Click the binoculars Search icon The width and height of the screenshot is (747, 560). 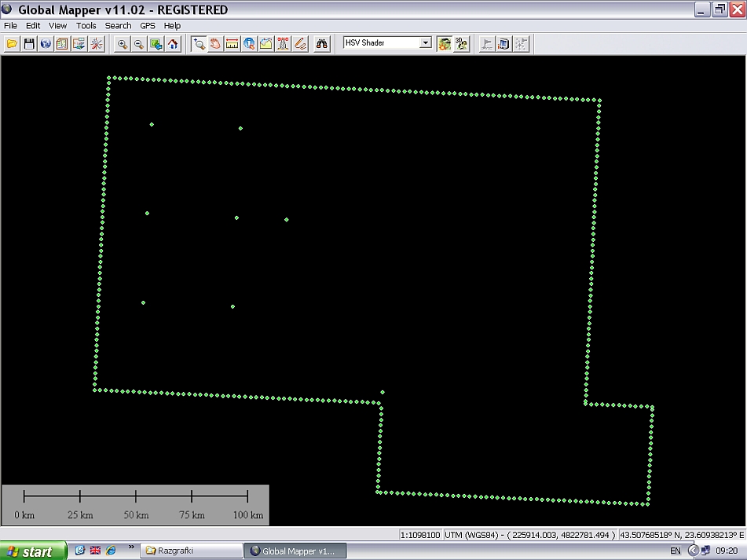coord(322,44)
